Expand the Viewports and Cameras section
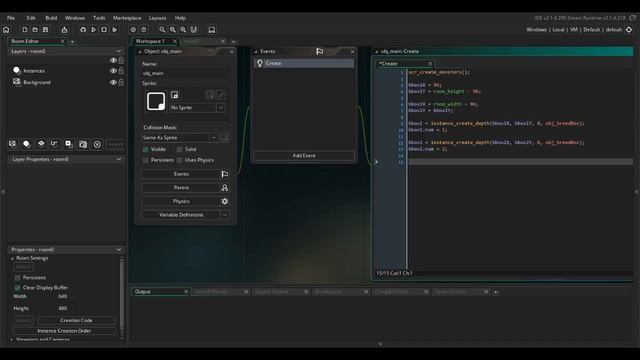This screenshot has height=360, width=640. tap(12, 340)
